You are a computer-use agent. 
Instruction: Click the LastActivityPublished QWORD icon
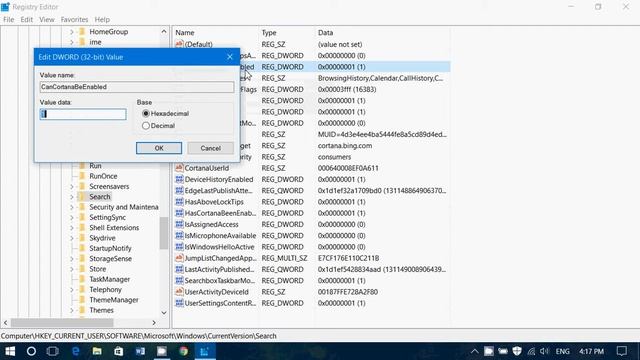pos(179,269)
